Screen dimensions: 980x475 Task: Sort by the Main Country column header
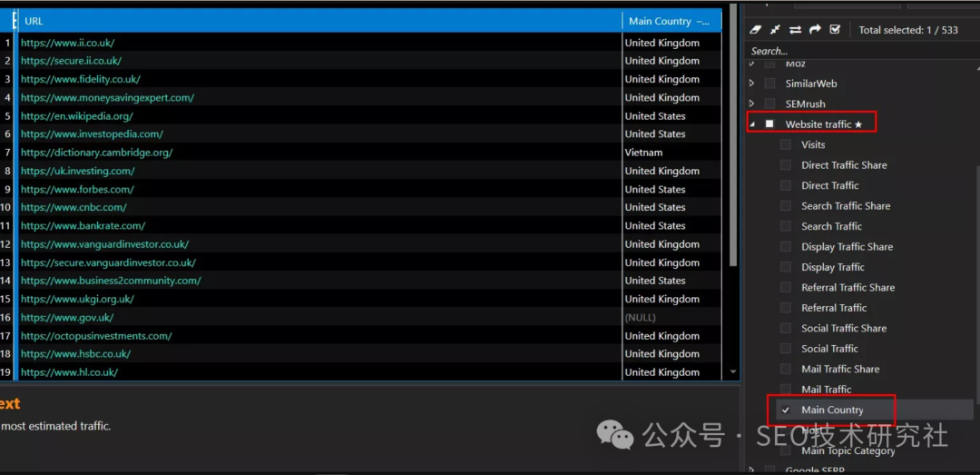point(671,21)
